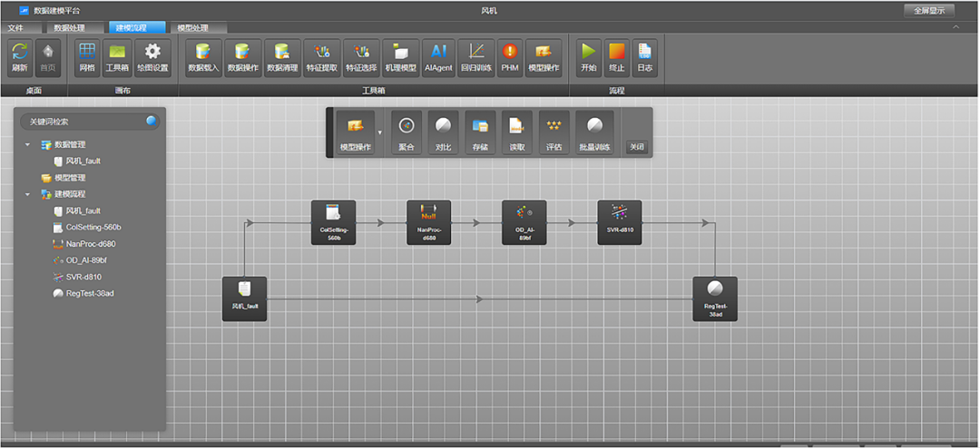This screenshot has height=448, width=980.
Task: Click the OD_AI-89bf canvas node
Action: point(524,222)
